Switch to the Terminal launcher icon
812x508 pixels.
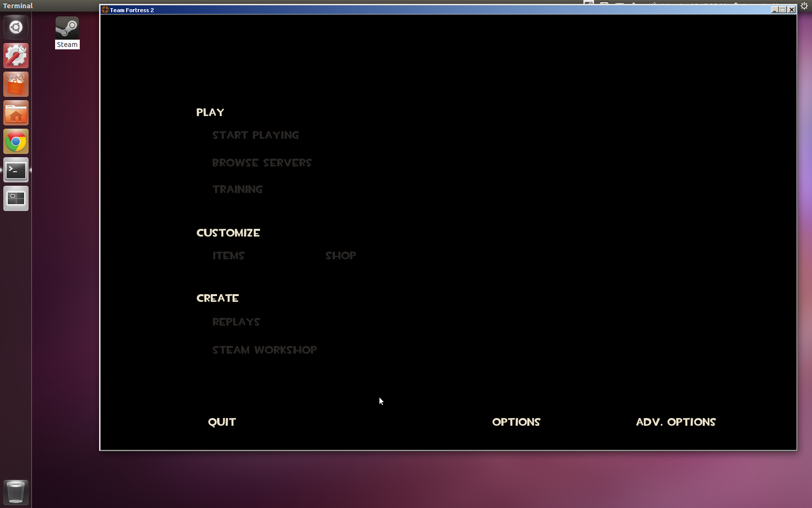(x=16, y=170)
